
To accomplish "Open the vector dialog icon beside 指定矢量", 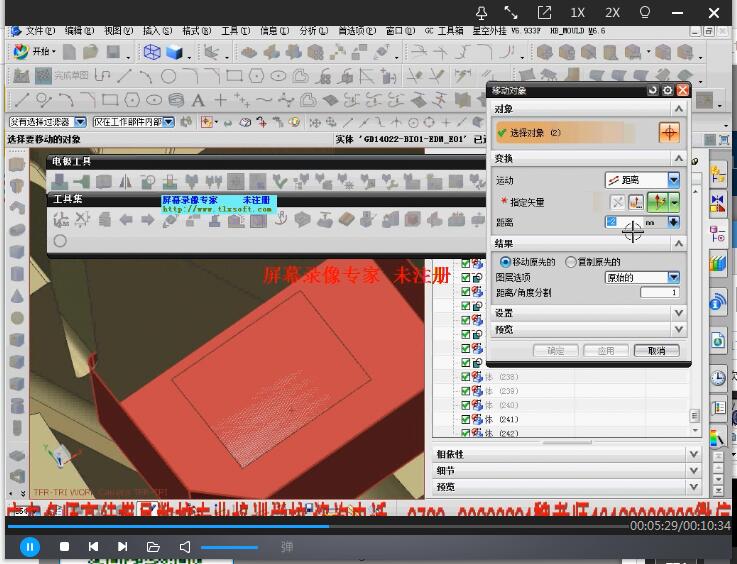I will [636, 203].
